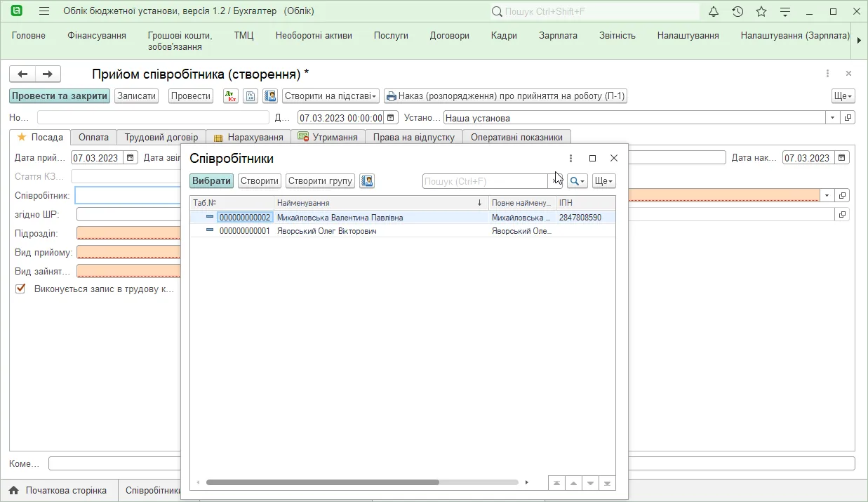This screenshot has width=868, height=502.
Task: Switch to Початкова сторінка bottom tab
Action: [x=58, y=490]
